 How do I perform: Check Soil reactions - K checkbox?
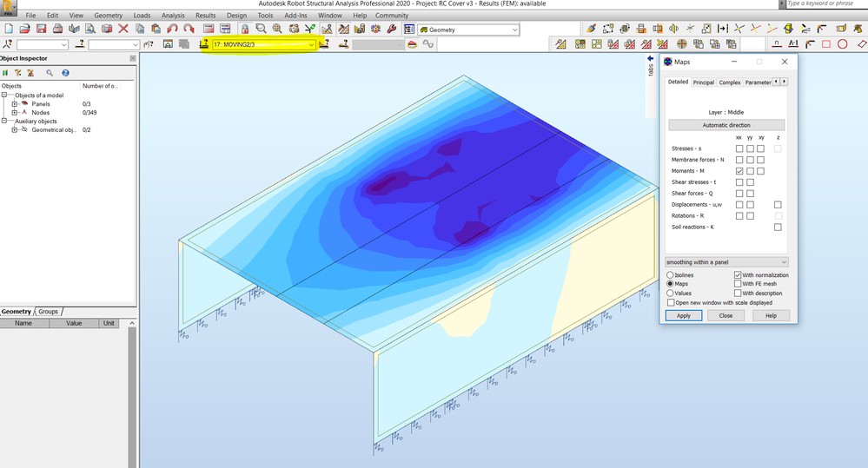click(x=778, y=227)
